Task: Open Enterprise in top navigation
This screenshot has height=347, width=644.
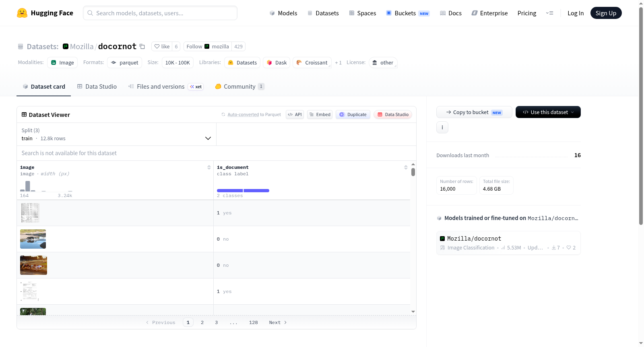Action: (x=490, y=13)
